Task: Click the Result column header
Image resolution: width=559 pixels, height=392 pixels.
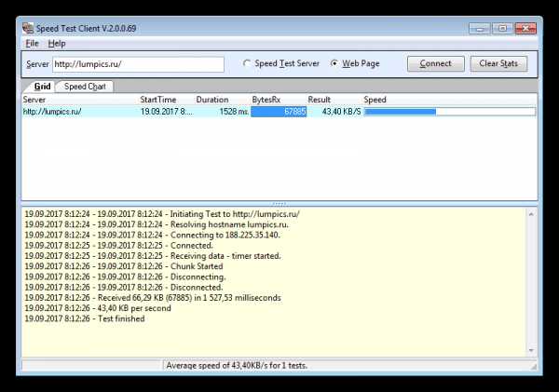Action: [319, 100]
